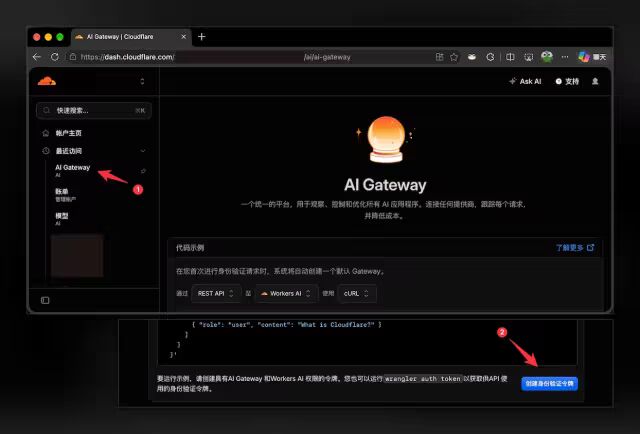Click the 代码示例 code example heading
This screenshot has height=434, width=640.
[x=190, y=247]
